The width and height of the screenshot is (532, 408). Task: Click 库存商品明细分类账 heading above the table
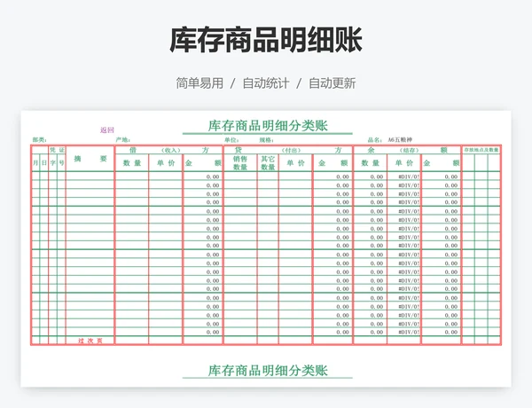click(268, 126)
